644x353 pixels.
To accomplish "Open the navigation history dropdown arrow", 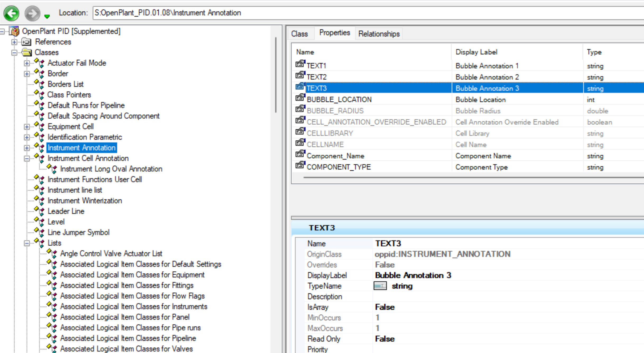I will coord(47,16).
